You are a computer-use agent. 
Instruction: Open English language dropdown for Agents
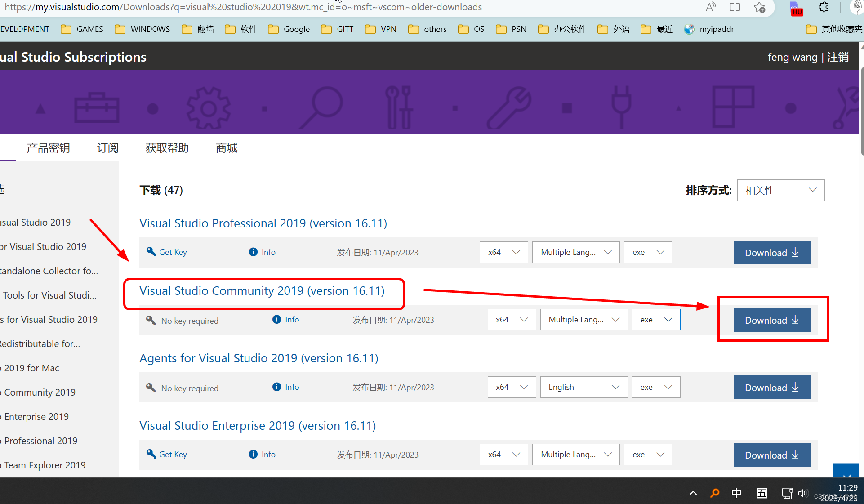pyautogui.click(x=584, y=387)
